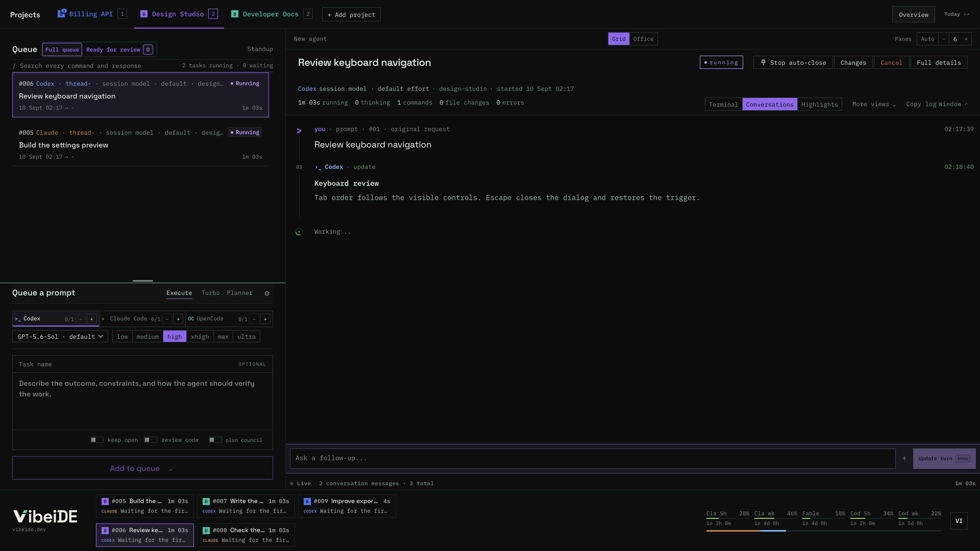The height and width of the screenshot is (551, 980).
Task: Open the GPT-5.6-Sol default model dropdown
Action: [x=60, y=337]
